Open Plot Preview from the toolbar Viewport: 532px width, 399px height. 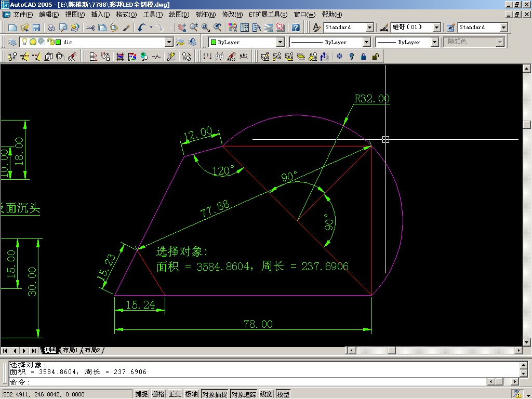[x=63, y=28]
